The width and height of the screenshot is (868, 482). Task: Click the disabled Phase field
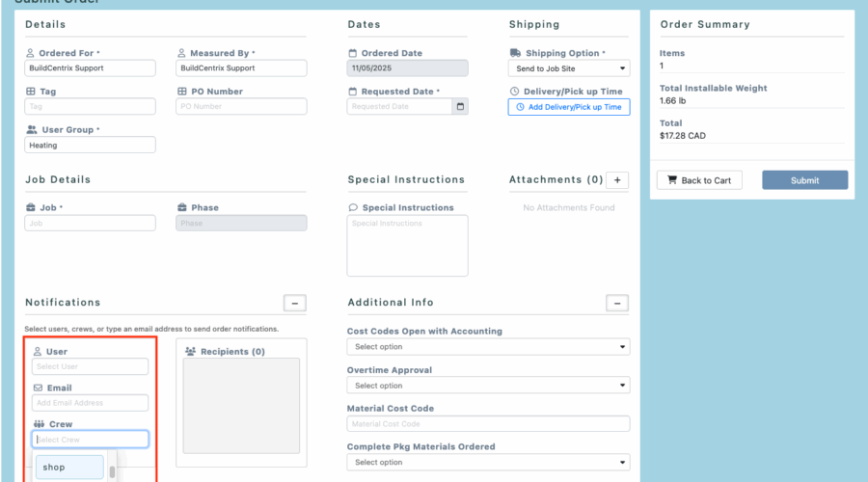(241, 223)
